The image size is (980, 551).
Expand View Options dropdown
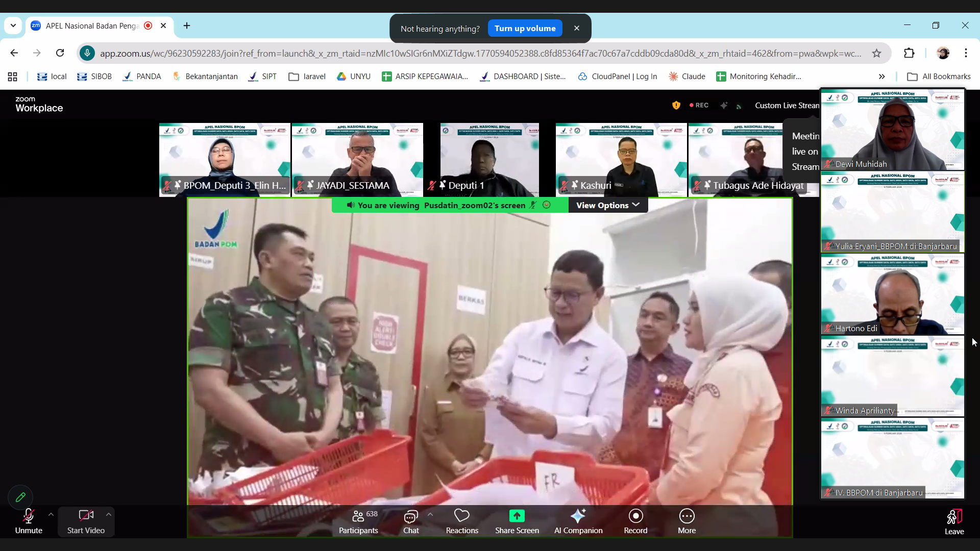tap(607, 205)
